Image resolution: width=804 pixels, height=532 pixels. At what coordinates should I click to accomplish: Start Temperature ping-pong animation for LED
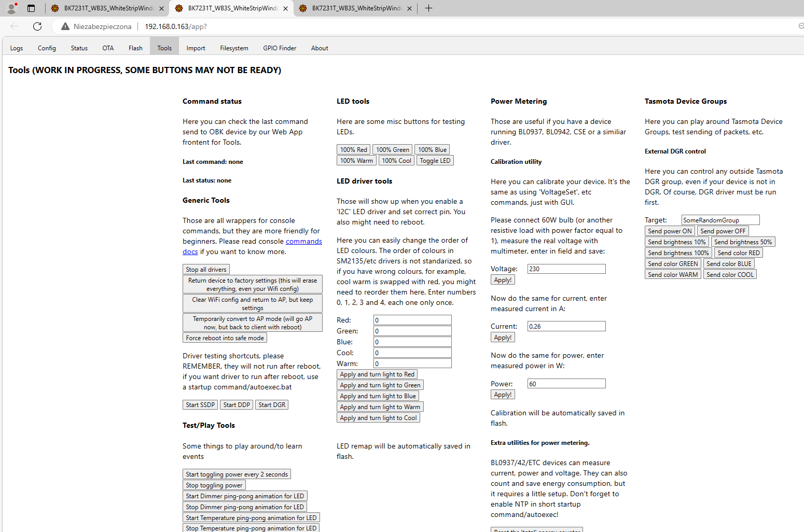pyautogui.click(x=251, y=518)
